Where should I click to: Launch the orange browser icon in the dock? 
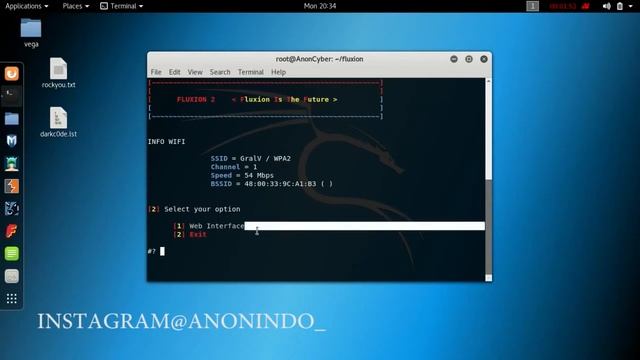point(11,73)
